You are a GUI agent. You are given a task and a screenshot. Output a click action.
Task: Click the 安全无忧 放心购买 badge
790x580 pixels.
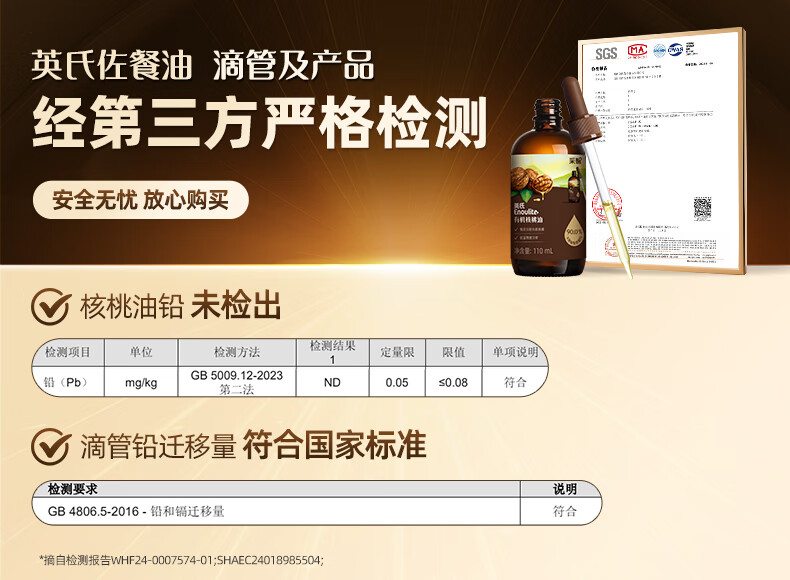click(x=141, y=200)
